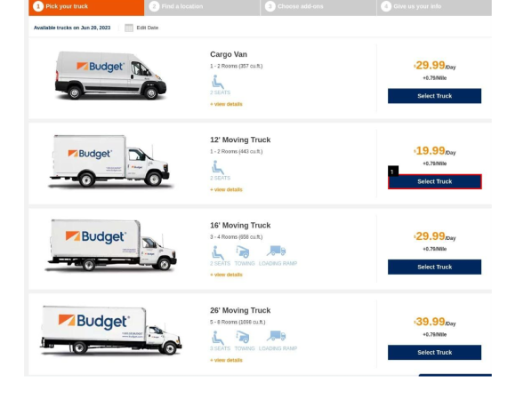
Task: Click the 16' Moving Truck towing icon
Action: (x=243, y=252)
